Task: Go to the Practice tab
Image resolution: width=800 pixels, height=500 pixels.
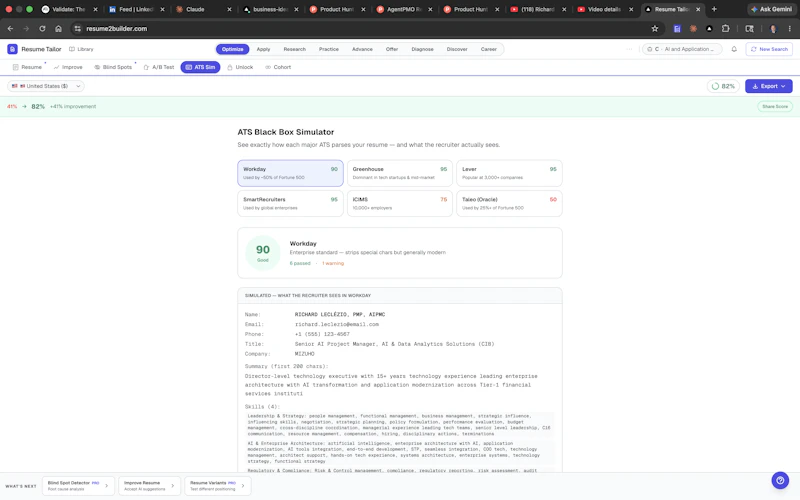Action: [329, 49]
